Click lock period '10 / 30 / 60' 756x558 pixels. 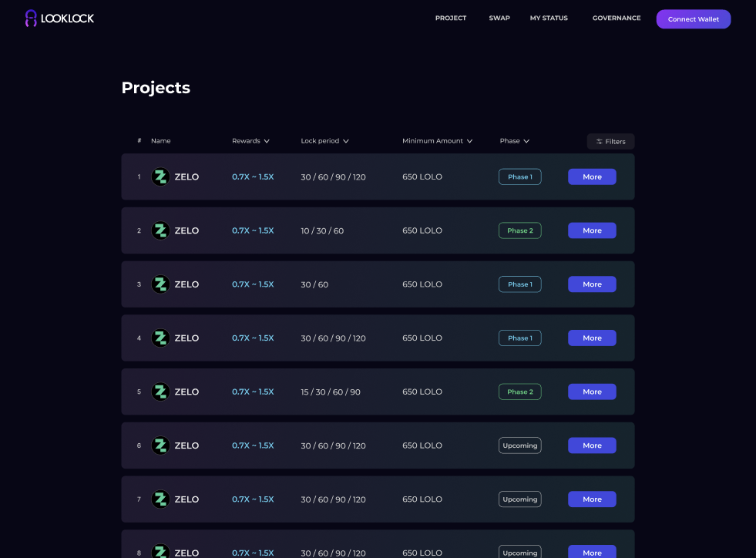pos(322,230)
